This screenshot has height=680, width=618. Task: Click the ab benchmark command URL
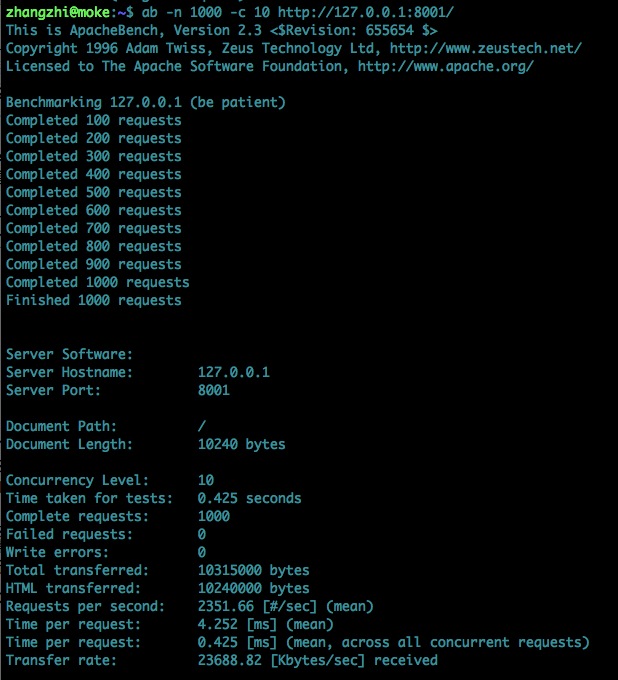click(x=365, y=12)
